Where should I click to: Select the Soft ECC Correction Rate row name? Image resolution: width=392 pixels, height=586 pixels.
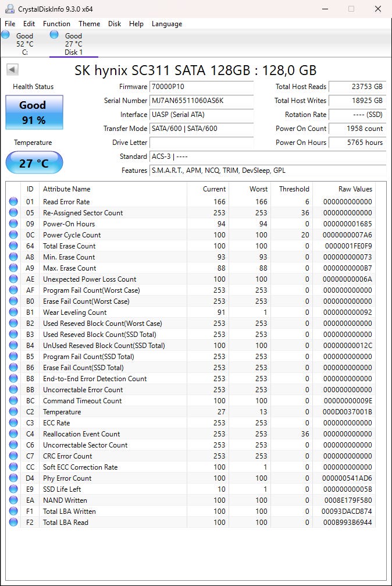[x=80, y=467]
